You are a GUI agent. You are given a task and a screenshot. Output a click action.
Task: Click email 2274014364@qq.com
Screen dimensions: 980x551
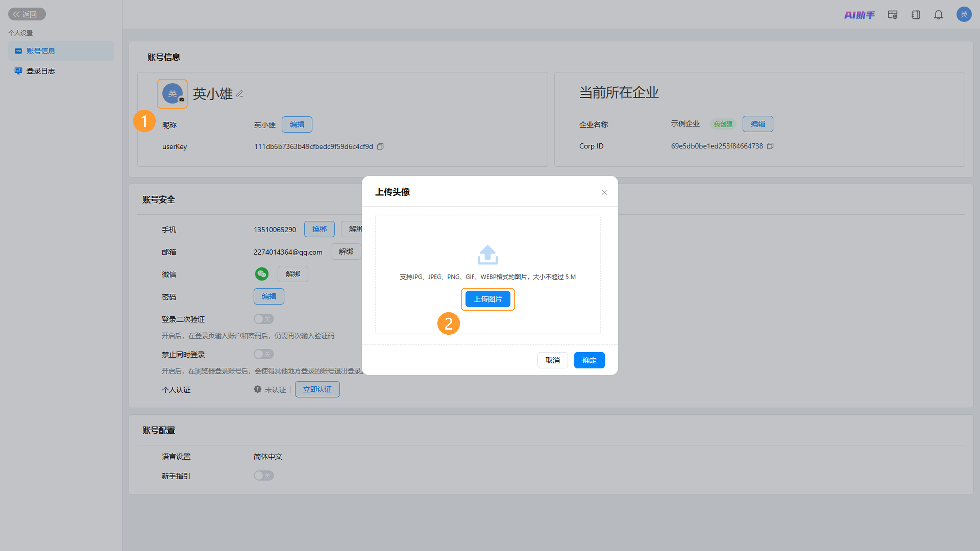tap(288, 252)
